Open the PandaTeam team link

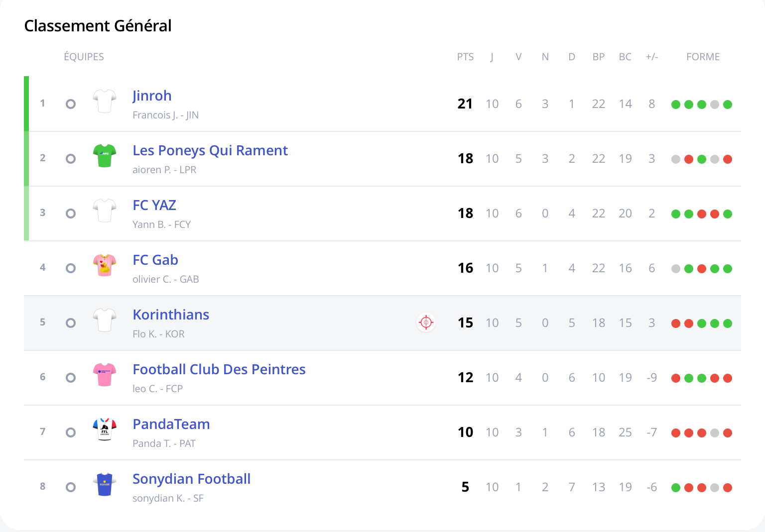[x=171, y=424]
